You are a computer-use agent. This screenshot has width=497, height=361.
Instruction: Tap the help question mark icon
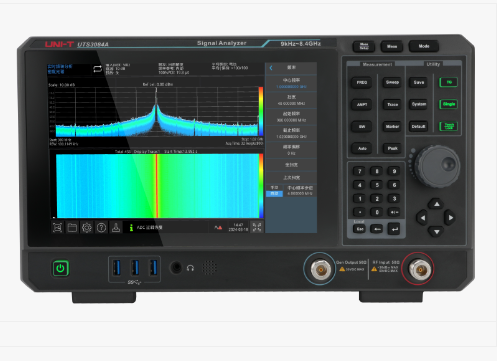(101, 228)
